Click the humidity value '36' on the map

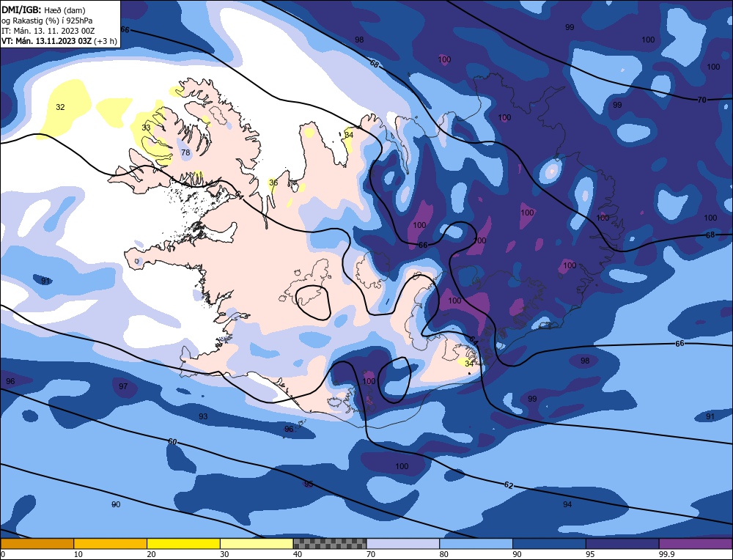click(x=273, y=183)
